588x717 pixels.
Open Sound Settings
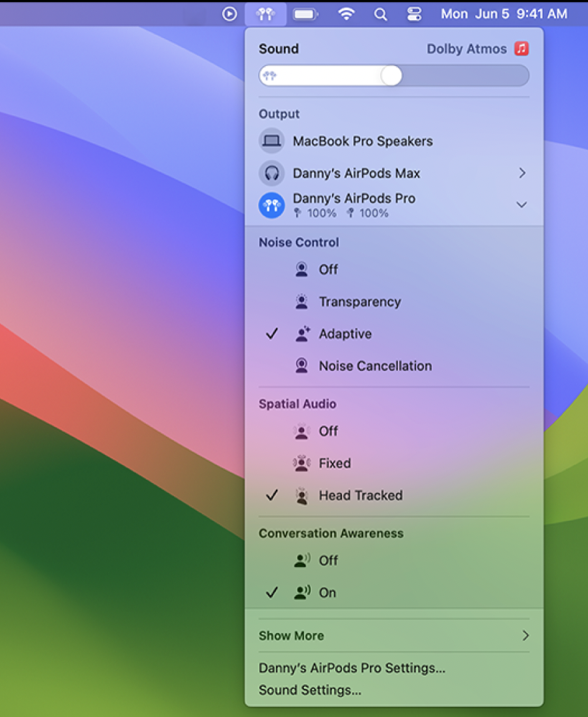click(310, 690)
